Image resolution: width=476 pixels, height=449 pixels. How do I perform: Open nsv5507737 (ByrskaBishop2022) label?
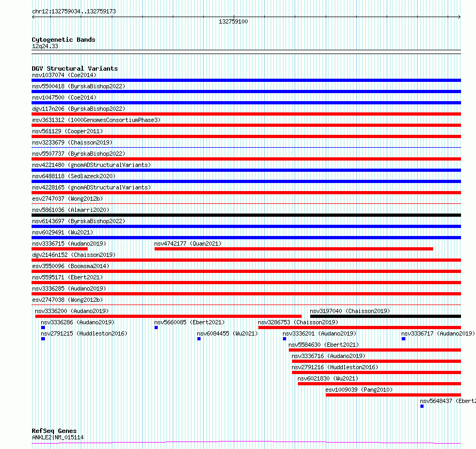[79, 154]
